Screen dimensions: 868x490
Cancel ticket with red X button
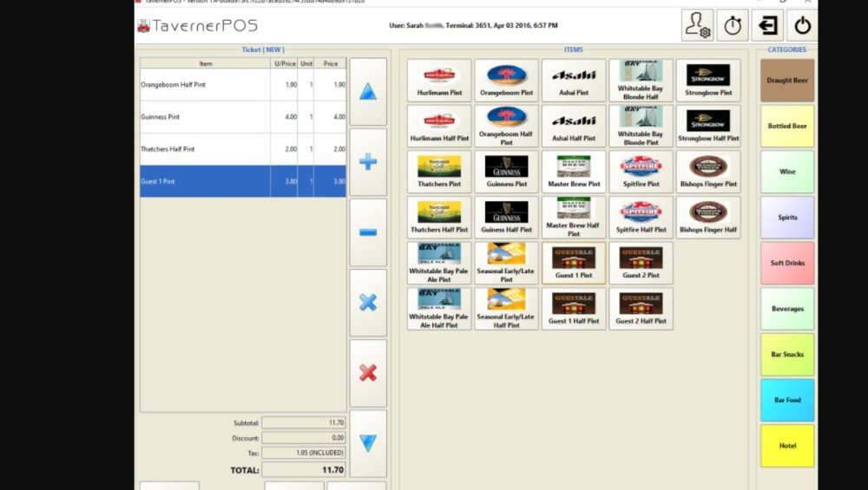click(368, 373)
